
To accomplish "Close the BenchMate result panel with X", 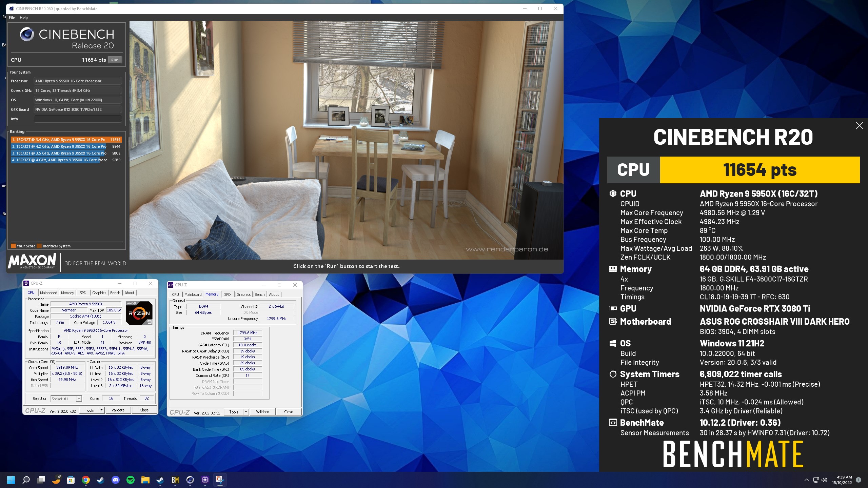I will [859, 126].
